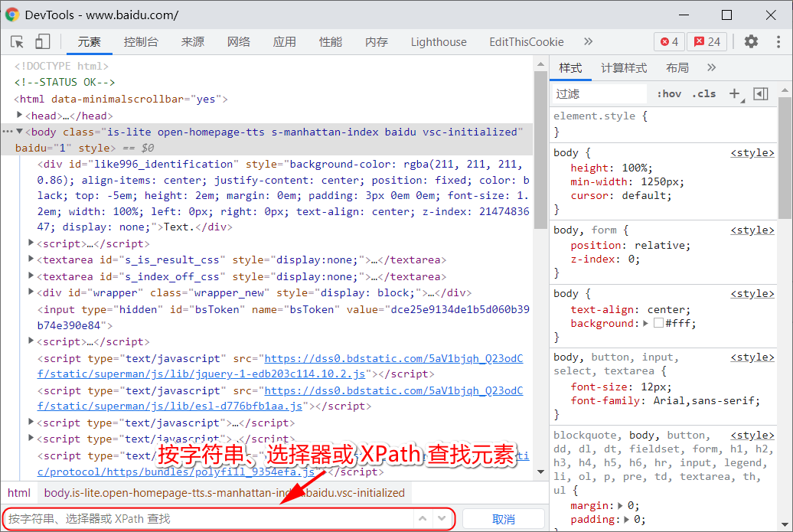Collapse the body element node
The width and height of the screenshot is (793, 532).
pos(19,132)
